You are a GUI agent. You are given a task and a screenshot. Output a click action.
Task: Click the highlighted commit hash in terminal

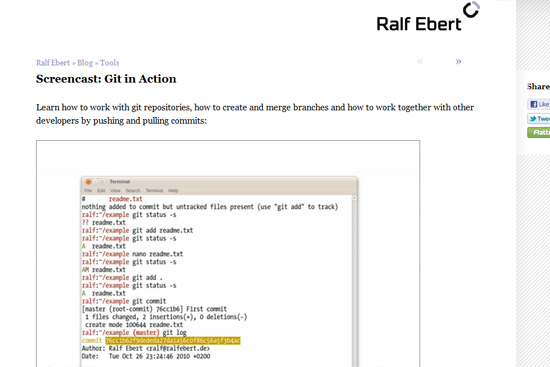point(173,341)
